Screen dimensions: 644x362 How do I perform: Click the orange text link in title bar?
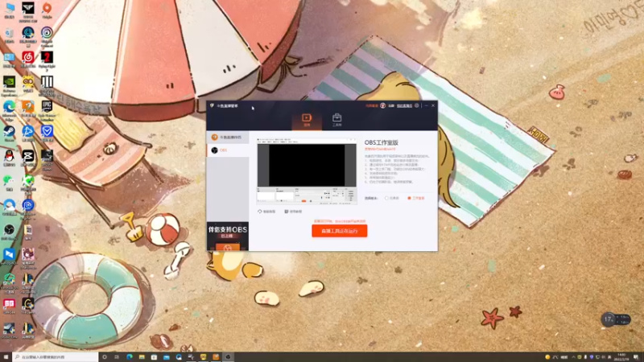click(372, 106)
